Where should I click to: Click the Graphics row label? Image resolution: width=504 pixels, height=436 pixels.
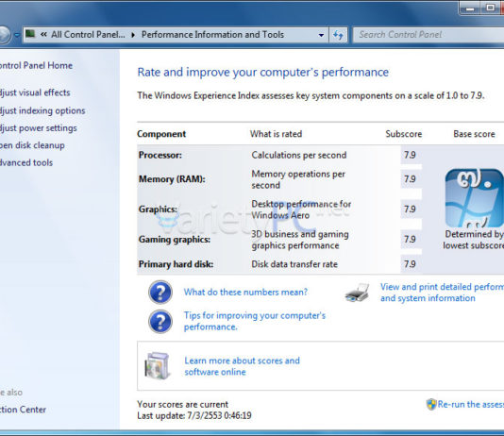tap(158, 210)
